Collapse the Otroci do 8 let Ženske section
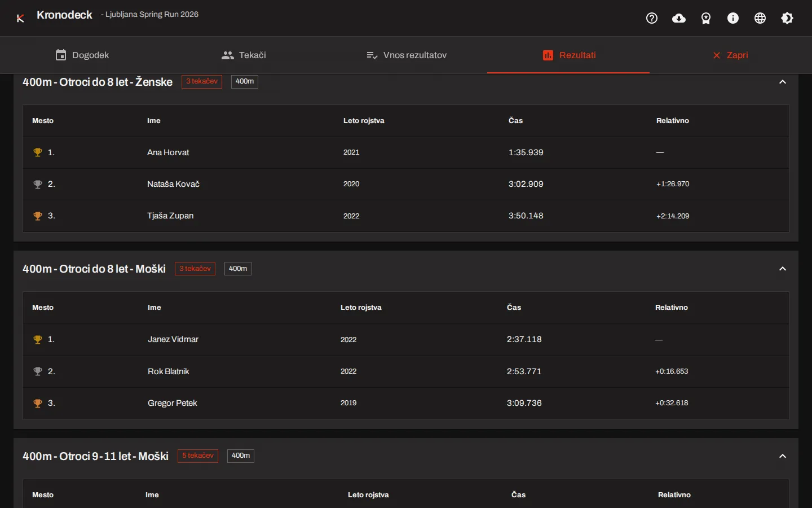 [783, 82]
